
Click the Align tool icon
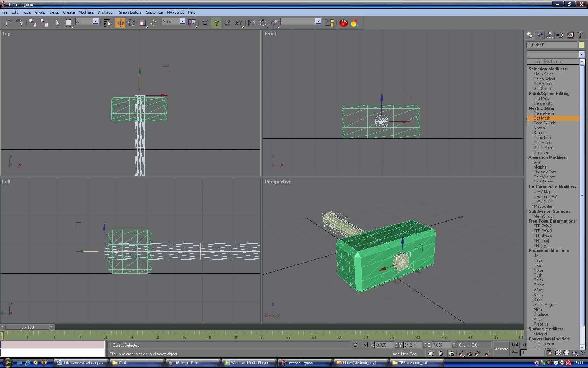(274, 23)
